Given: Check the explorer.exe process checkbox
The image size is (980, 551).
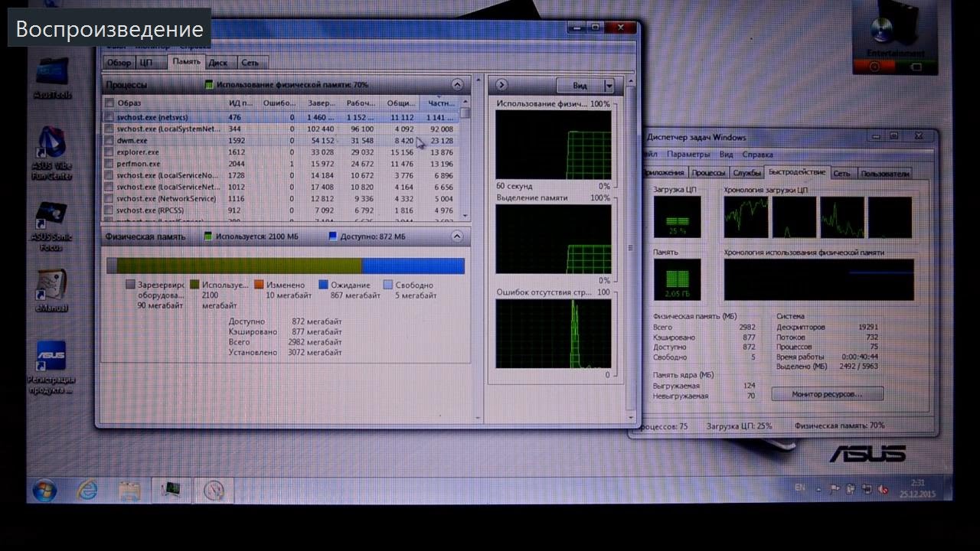Looking at the screenshot, I should coord(109,152).
